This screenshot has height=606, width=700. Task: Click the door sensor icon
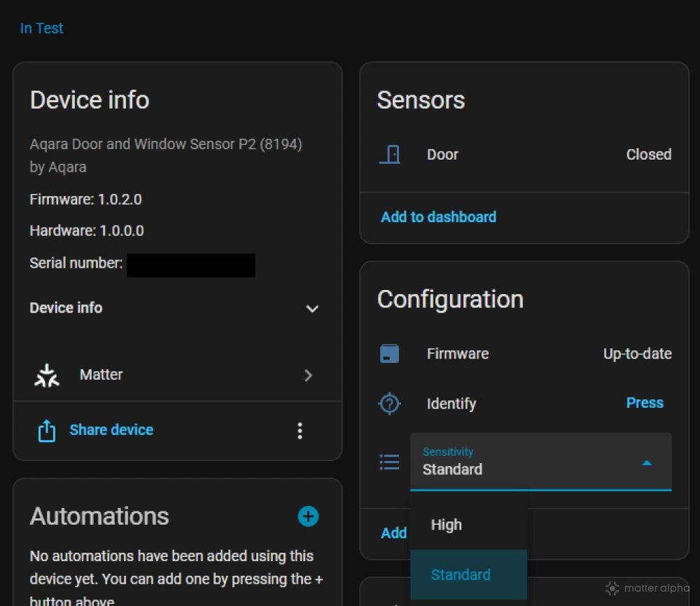[389, 155]
